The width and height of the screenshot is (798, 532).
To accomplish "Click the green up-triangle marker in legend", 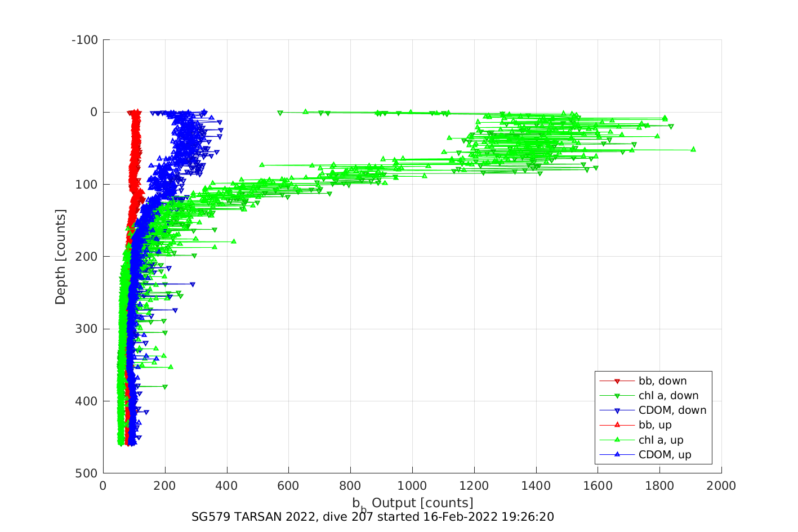I will [x=617, y=440].
